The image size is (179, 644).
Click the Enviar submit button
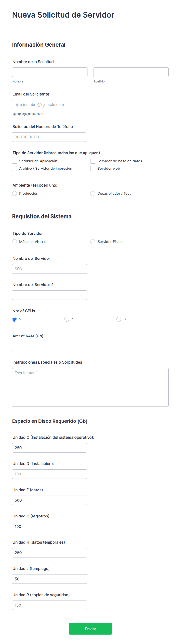click(90, 629)
